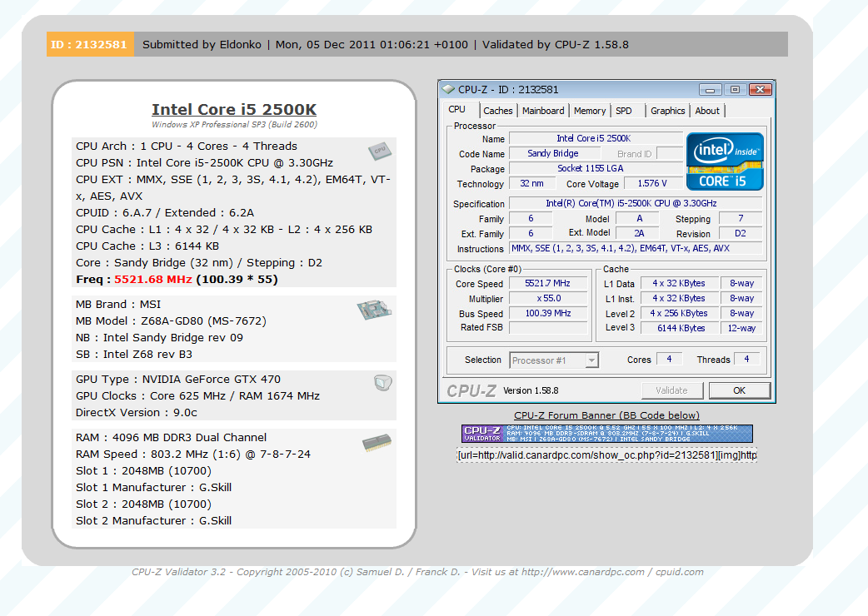Image resolution: width=868 pixels, height=616 pixels.
Task: Click the Package value Socket 1155 LGA
Action: 595,168
